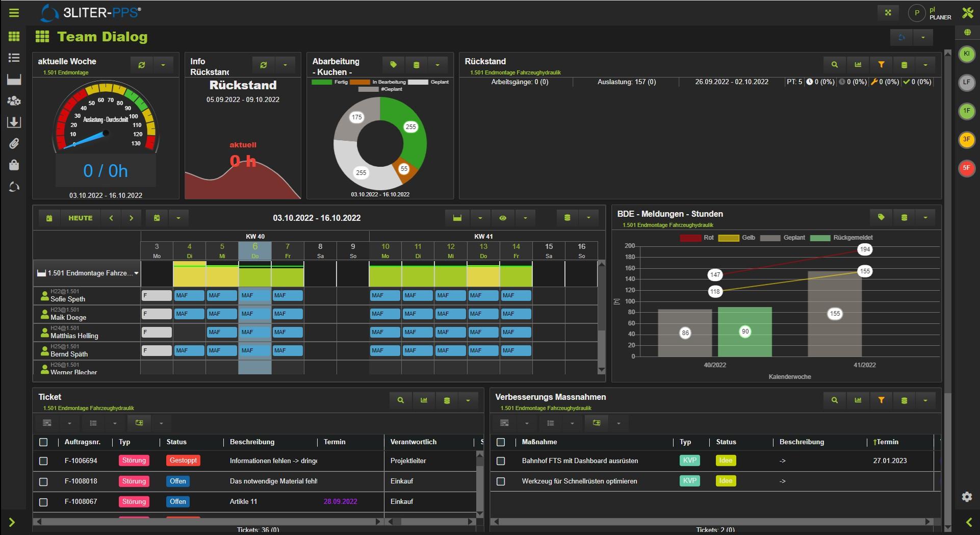Open filter in the Rückstand panel
The image size is (980, 535).
click(x=881, y=65)
